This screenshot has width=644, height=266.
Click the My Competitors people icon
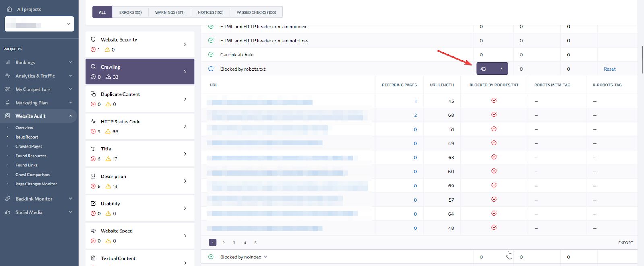(x=8, y=89)
